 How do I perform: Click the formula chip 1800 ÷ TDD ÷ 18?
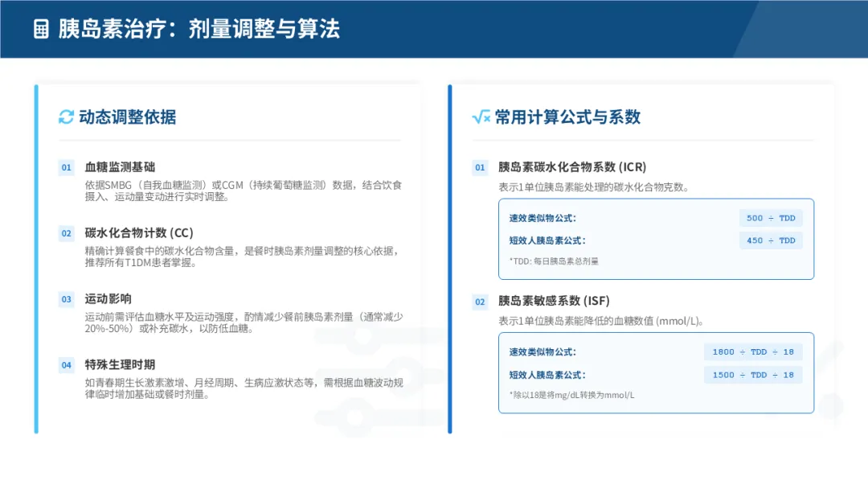tap(753, 352)
